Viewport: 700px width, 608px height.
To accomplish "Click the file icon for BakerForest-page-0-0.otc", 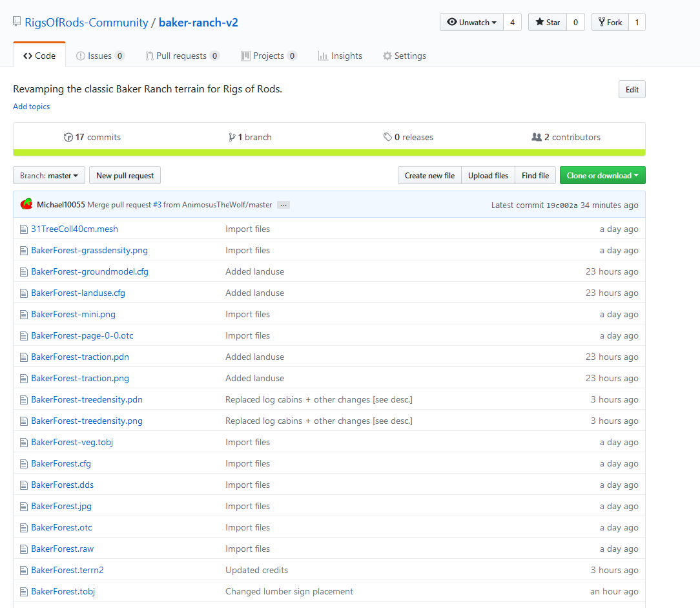I will (x=24, y=337).
